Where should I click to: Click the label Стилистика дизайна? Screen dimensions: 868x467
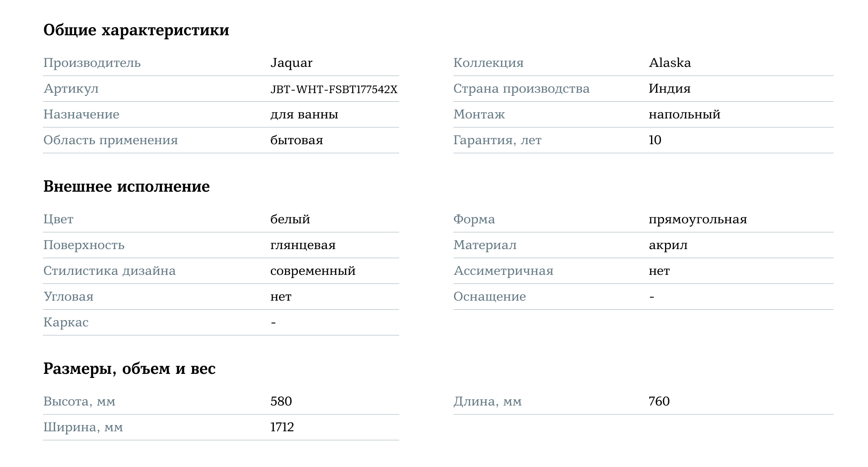[x=109, y=271]
